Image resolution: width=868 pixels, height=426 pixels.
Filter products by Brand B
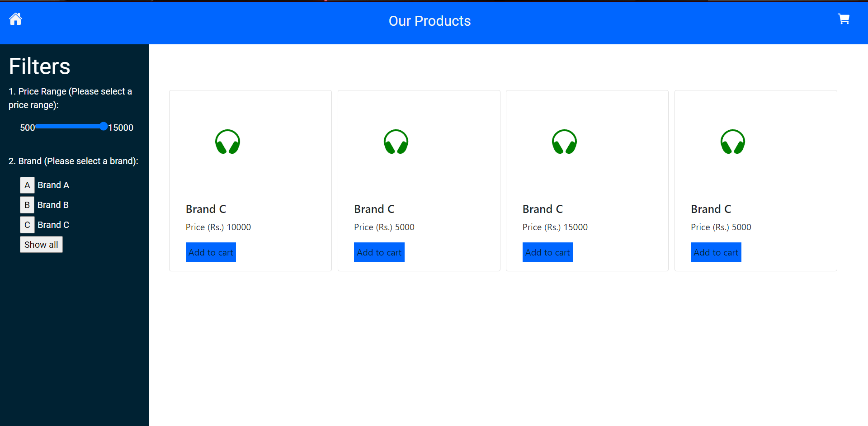click(53, 204)
